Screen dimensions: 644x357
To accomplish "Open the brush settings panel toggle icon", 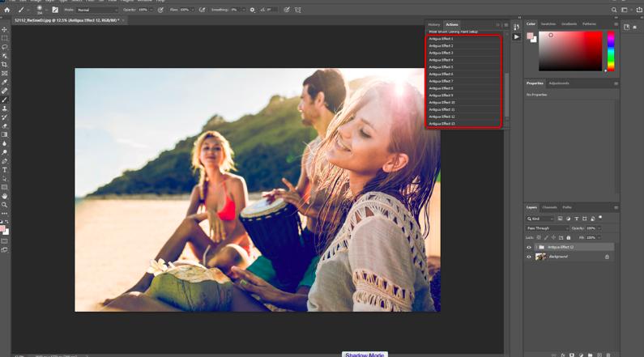I will click(55, 10).
